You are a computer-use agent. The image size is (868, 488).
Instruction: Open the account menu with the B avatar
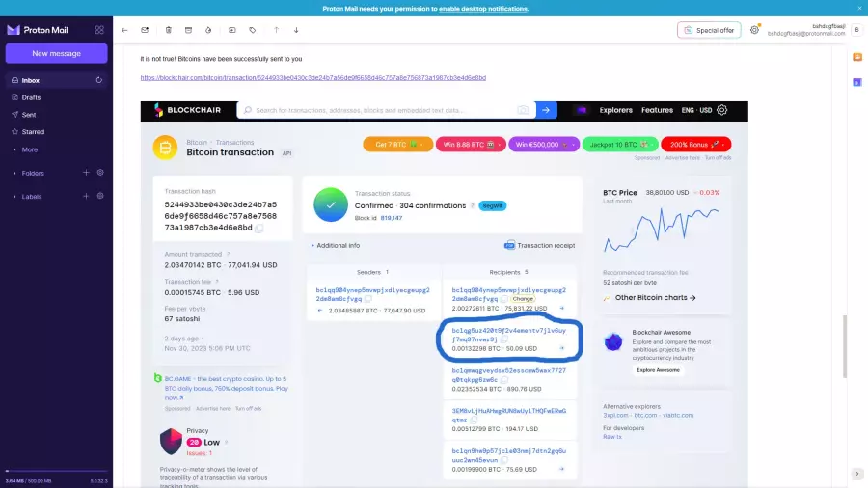857,30
